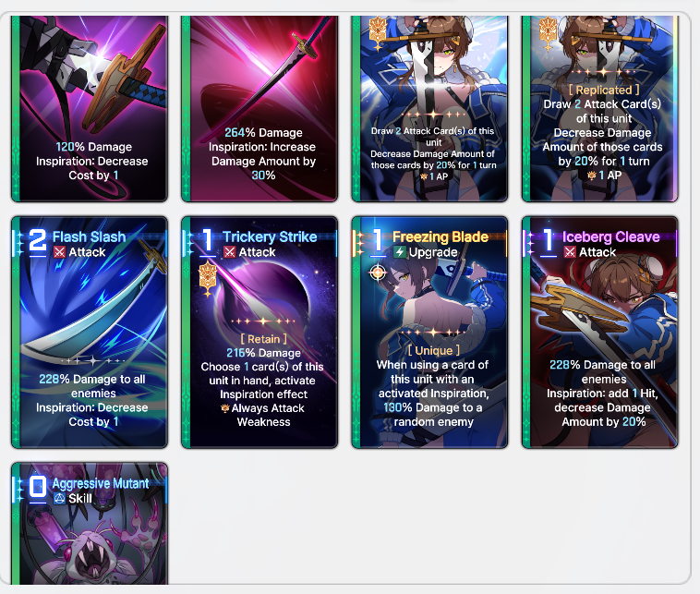The height and width of the screenshot is (594, 700).
Task: Click the Attack type icon on Iceberg Cleave
Action: point(570,252)
